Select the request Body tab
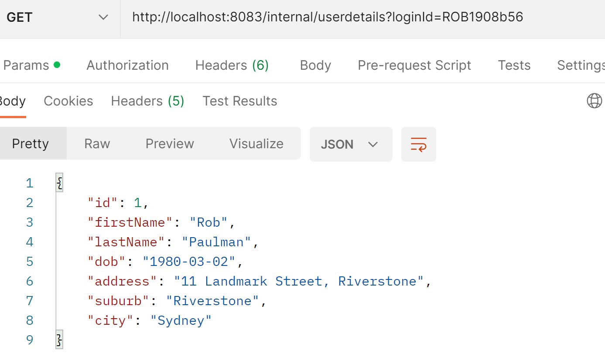This screenshot has height=364, width=605. click(315, 65)
